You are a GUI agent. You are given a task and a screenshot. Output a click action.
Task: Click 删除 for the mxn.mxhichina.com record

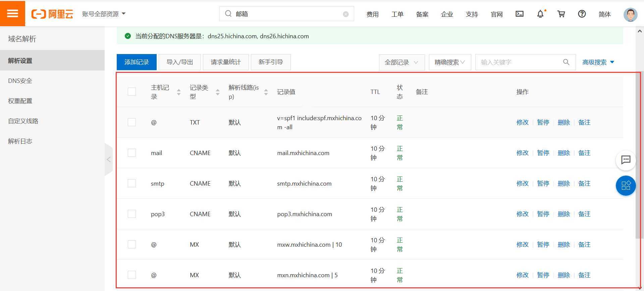pos(563,275)
